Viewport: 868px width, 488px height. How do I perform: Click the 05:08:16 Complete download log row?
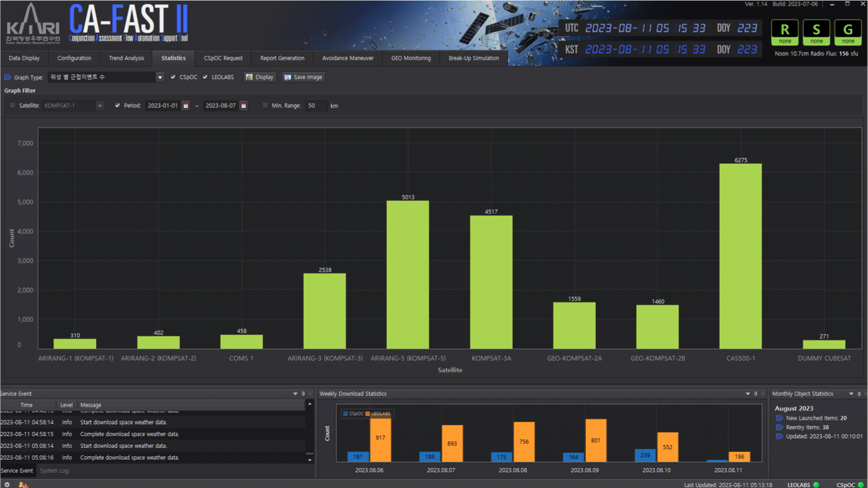(x=153, y=457)
